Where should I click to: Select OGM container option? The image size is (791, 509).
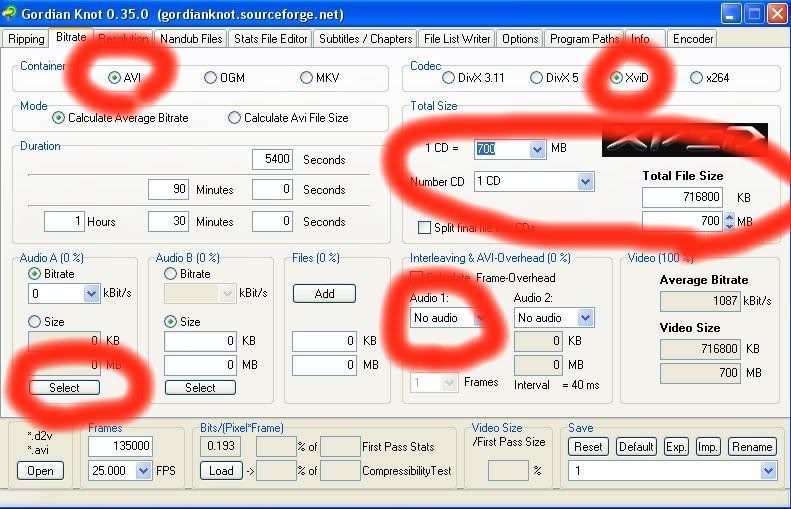210,78
